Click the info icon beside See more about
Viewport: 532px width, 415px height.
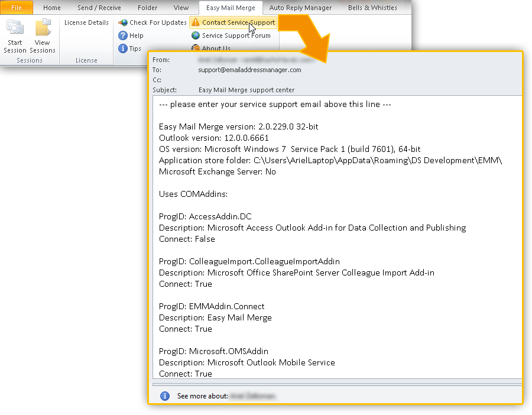click(165, 395)
